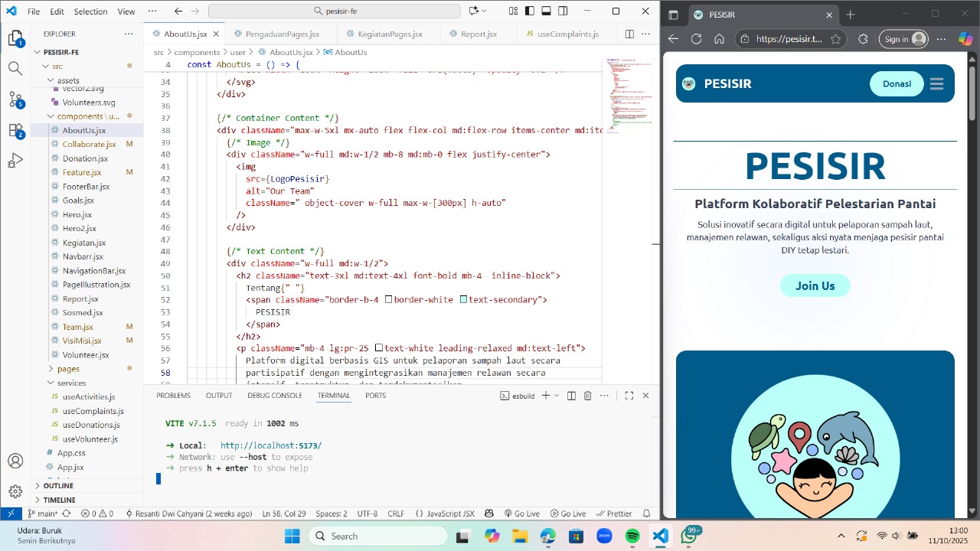Refresh the browser page
Screen dimensions: 980x551
[x=696, y=39]
